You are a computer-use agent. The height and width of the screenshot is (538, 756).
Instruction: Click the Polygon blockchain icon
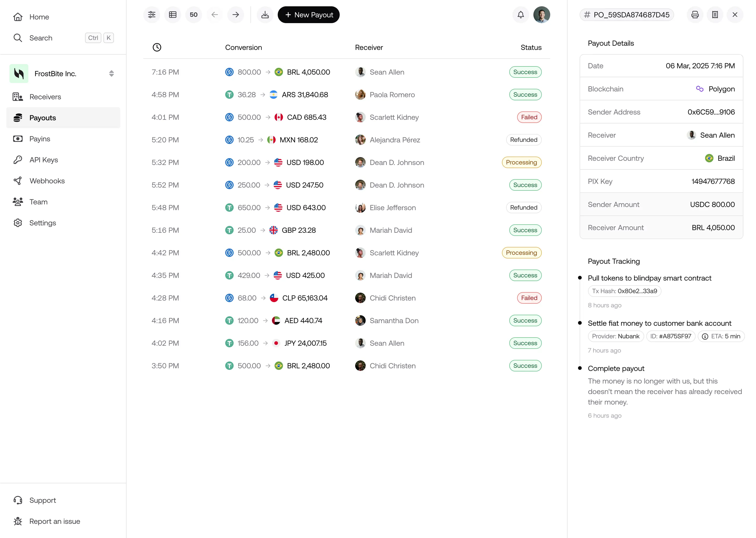700,89
